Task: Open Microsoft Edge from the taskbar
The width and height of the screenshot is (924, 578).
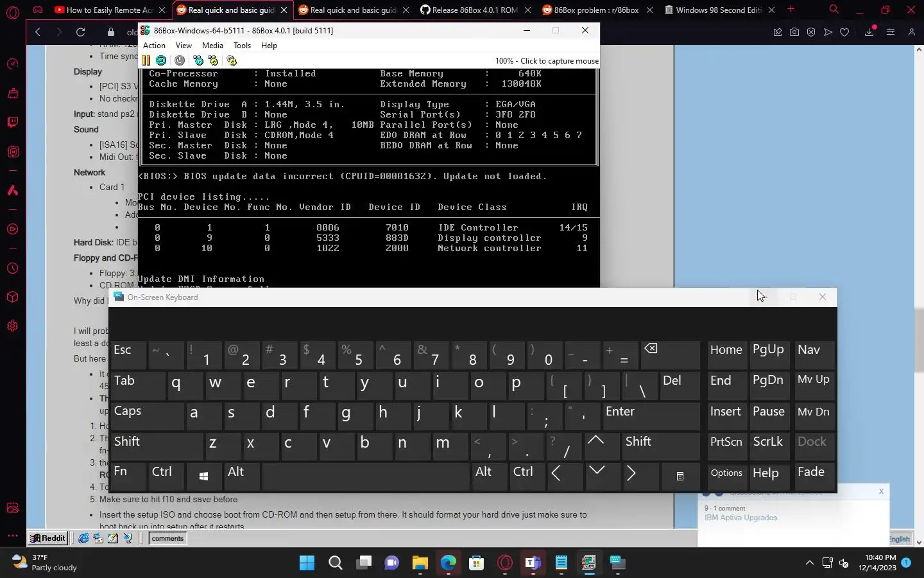Action: (x=448, y=563)
